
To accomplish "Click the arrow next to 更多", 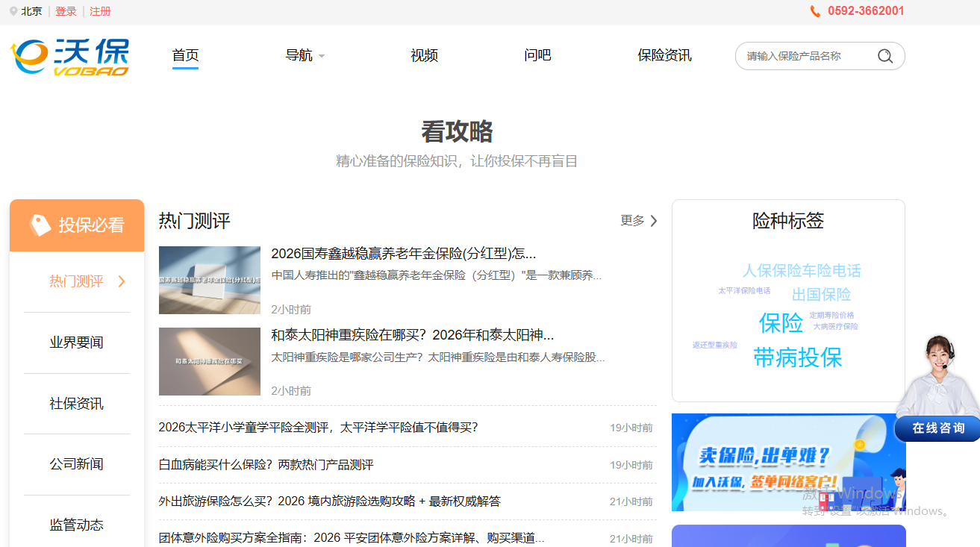I will point(654,221).
